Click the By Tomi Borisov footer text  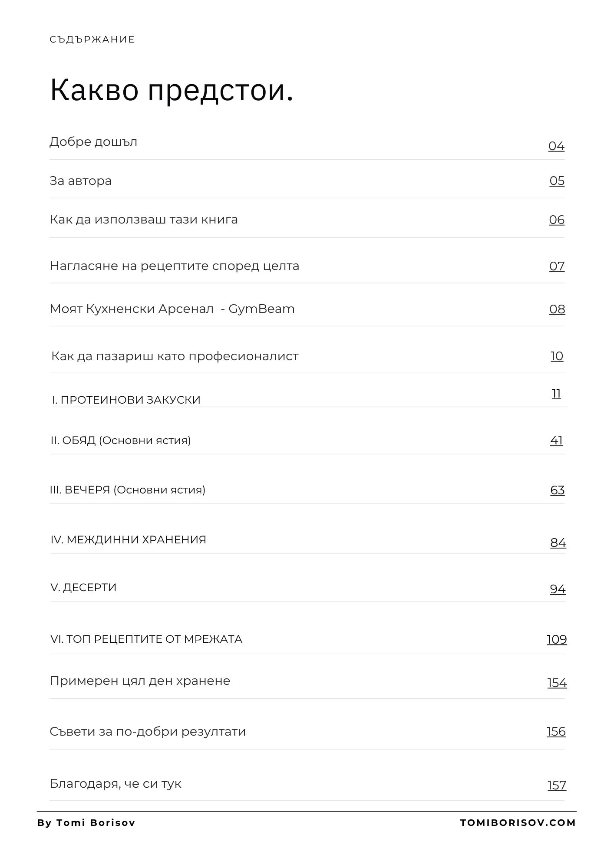pos(86,823)
